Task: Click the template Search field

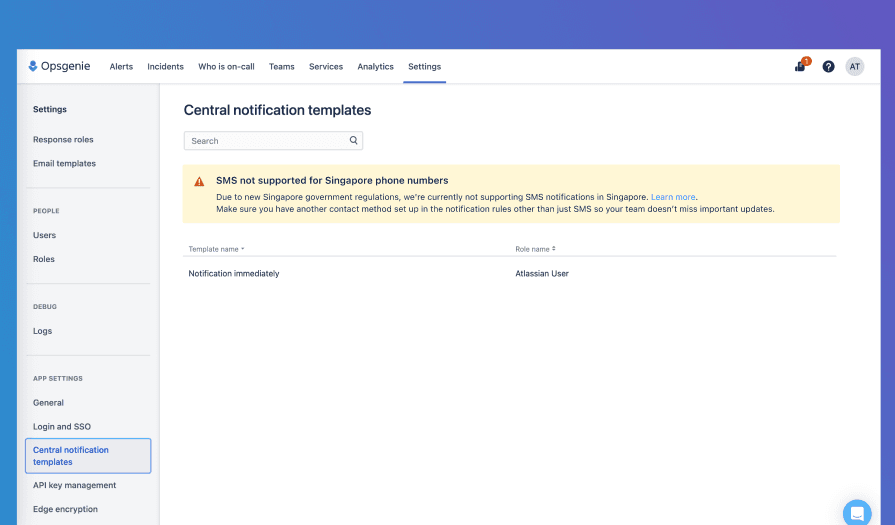Action: [x=273, y=141]
